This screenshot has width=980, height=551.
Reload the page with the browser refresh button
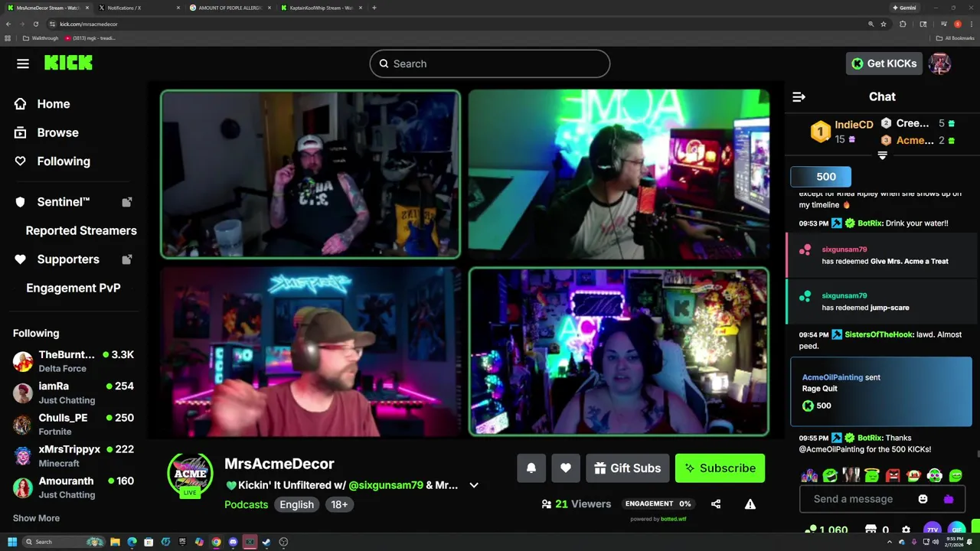pos(35,24)
